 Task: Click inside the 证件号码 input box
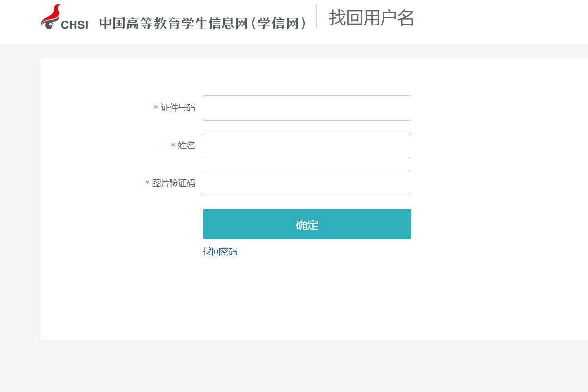307,108
